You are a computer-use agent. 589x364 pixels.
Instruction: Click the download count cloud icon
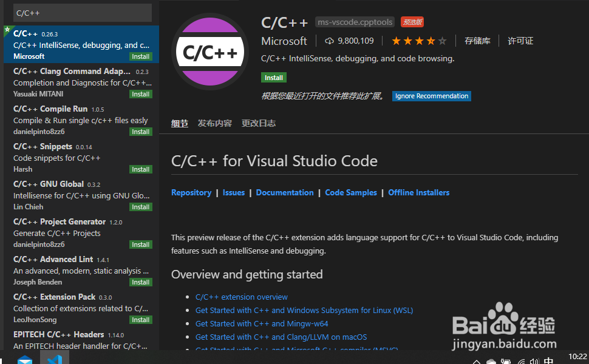pyautogui.click(x=330, y=41)
